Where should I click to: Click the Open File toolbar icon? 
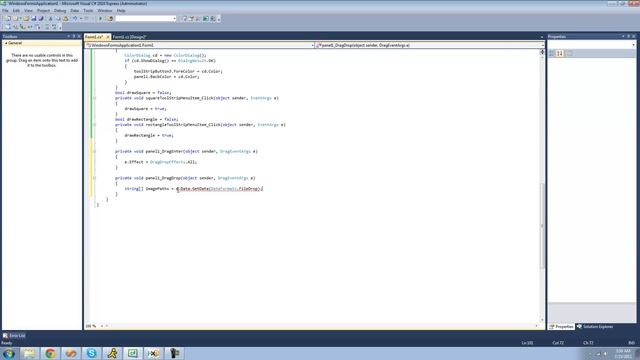26,18
